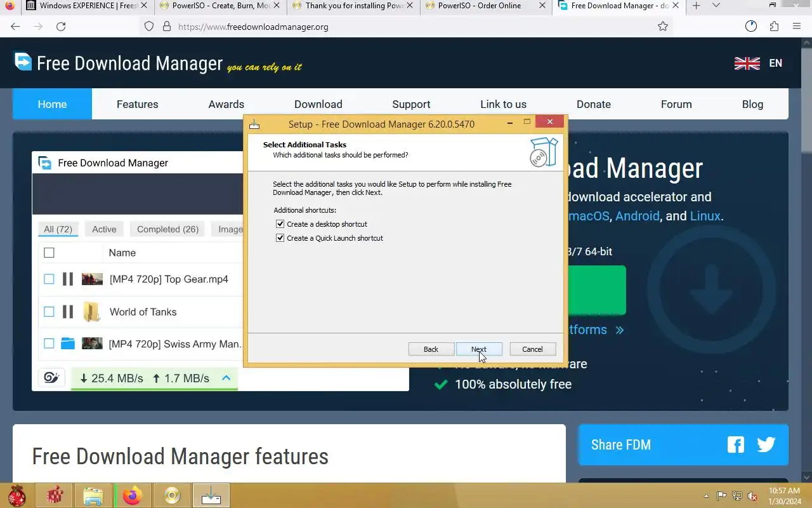Click Next in the Setup dialog
Image resolution: width=812 pixels, height=508 pixels.
tap(479, 349)
